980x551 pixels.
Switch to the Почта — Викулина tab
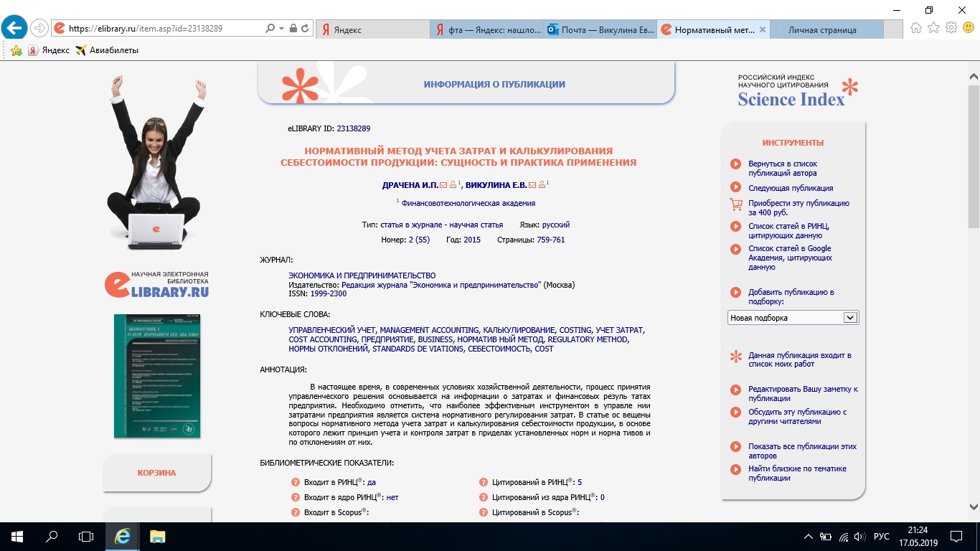[x=601, y=29]
